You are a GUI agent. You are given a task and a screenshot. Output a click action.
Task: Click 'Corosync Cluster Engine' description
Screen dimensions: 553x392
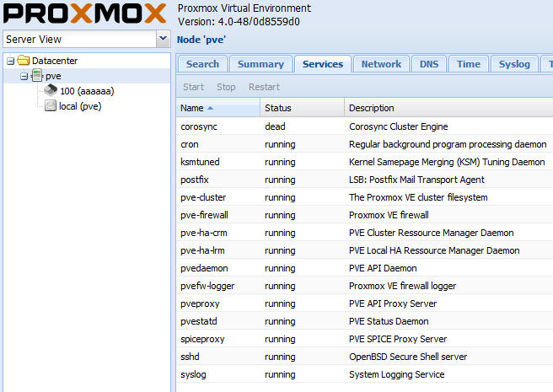pyautogui.click(x=399, y=126)
